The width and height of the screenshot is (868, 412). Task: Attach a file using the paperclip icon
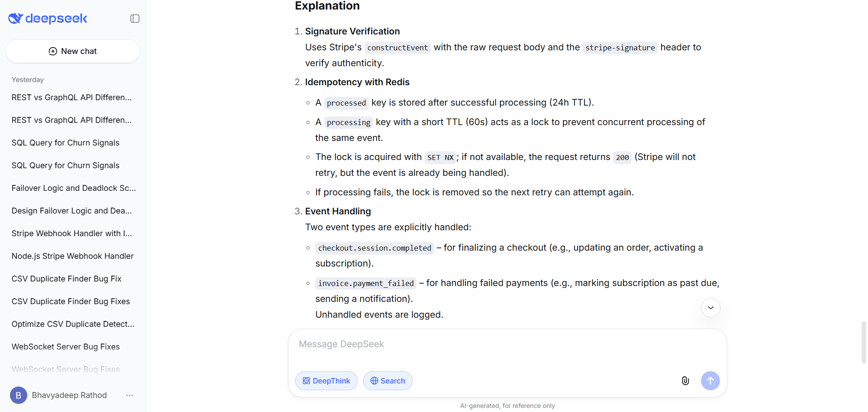pos(685,381)
